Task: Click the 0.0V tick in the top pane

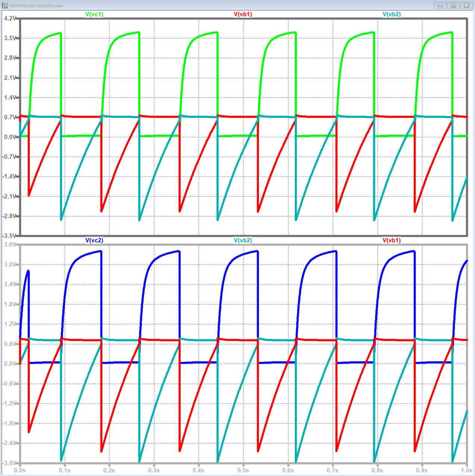Action: [10, 137]
